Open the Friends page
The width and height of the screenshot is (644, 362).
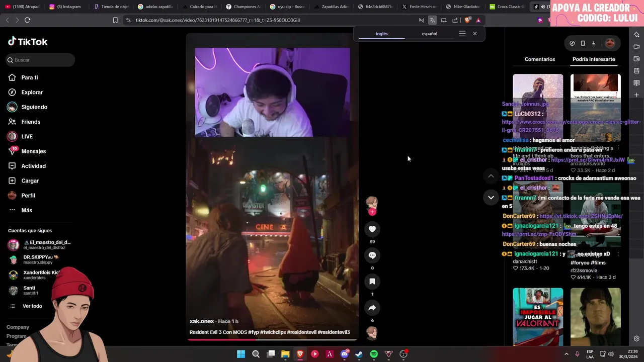(x=31, y=122)
